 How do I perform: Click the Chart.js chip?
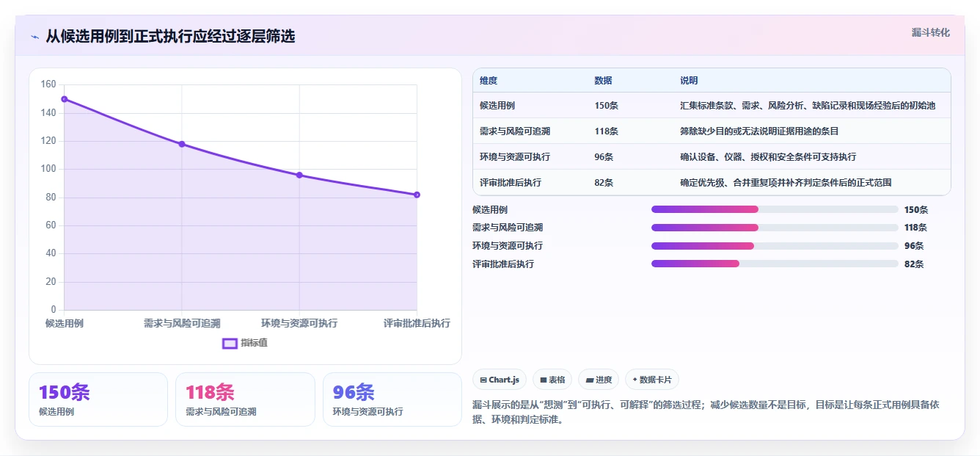point(499,380)
